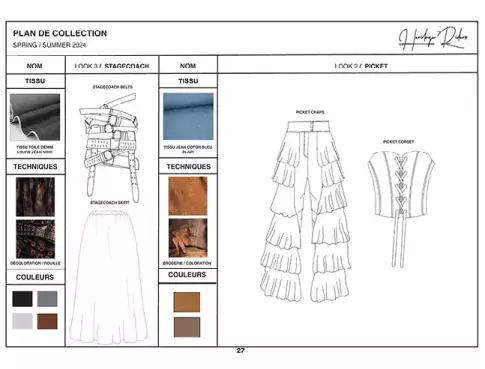485x369 pixels.
Task: Click the embroidery figure technique image
Action: point(188,238)
